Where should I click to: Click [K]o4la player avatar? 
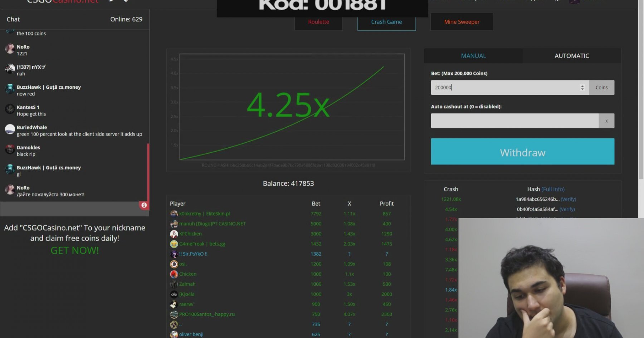pyautogui.click(x=174, y=294)
